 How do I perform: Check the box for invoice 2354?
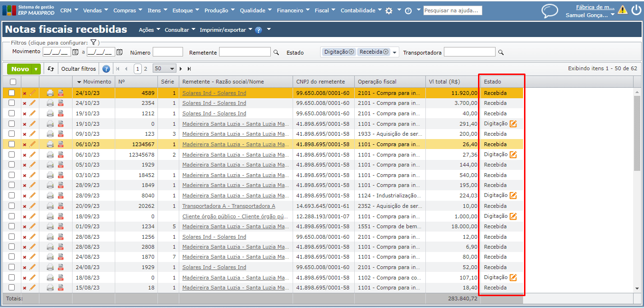[x=12, y=103]
